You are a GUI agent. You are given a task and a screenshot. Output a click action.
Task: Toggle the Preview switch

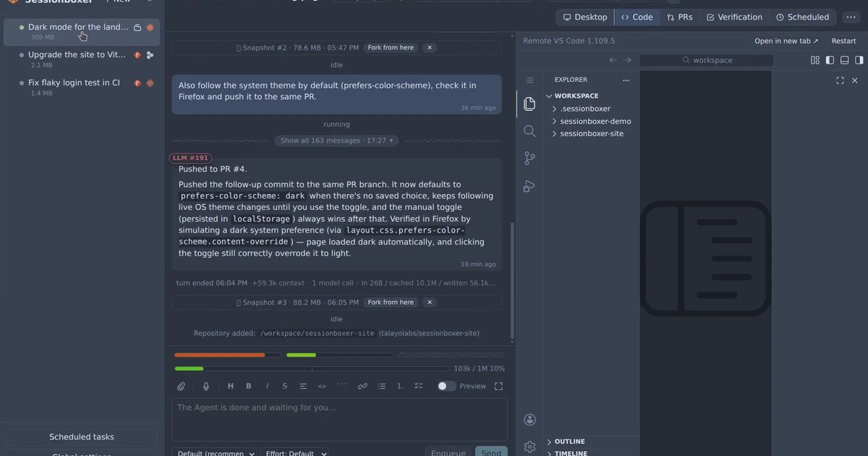coord(446,387)
